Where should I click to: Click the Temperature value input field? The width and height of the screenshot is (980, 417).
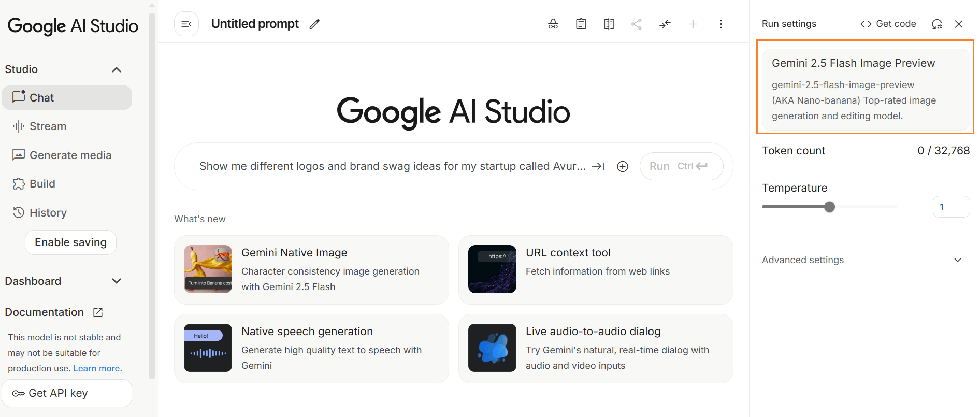click(951, 207)
